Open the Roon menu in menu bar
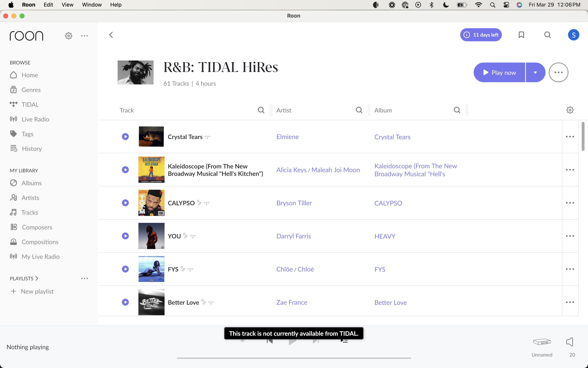This screenshot has height=368, width=588. pyautogui.click(x=28, y=5)
